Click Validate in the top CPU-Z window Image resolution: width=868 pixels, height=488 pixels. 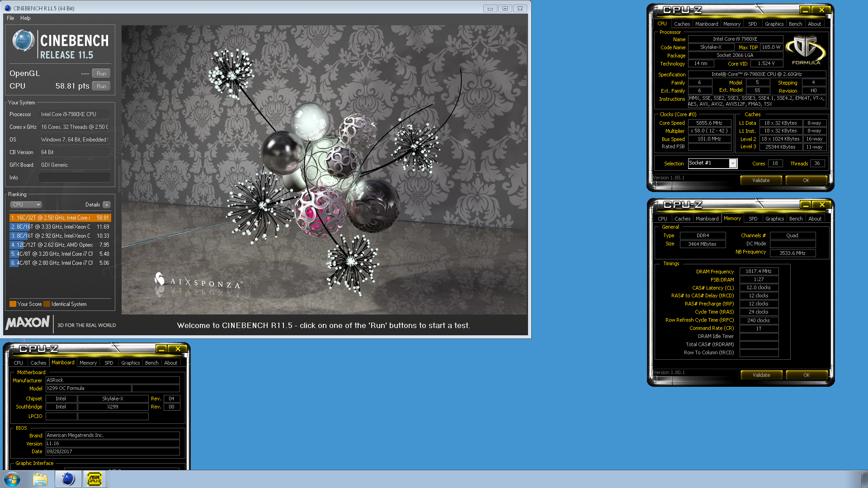tap(761, 180)
